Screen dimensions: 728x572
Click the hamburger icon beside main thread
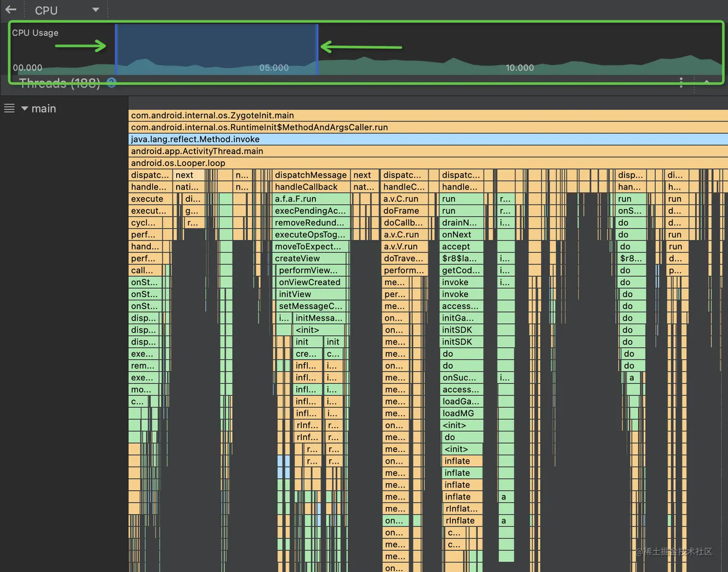(9, 108)
